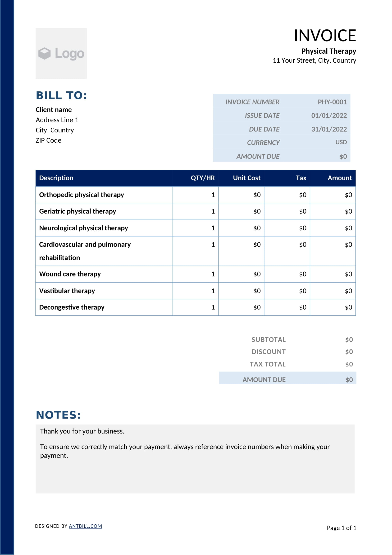Click the Logo placeholder image
Screen dimensions: 392x555
pos(61,53)
